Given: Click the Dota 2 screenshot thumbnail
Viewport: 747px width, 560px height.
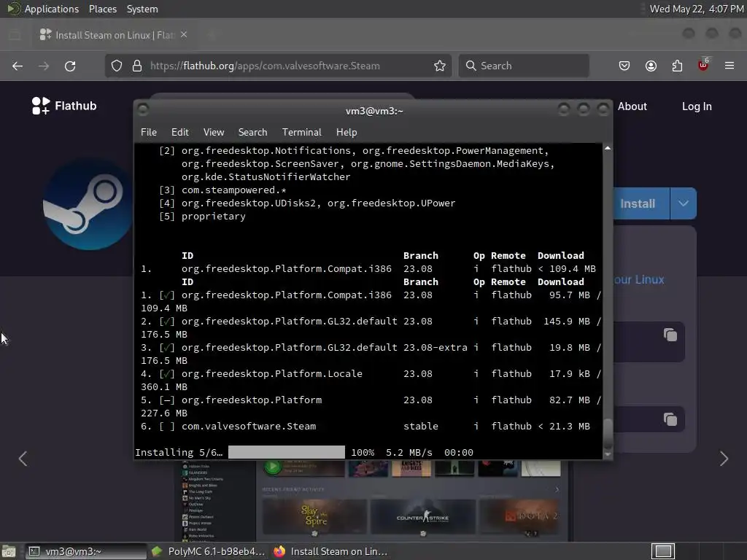Looking at the screenshot, I should tap(521, 518).
